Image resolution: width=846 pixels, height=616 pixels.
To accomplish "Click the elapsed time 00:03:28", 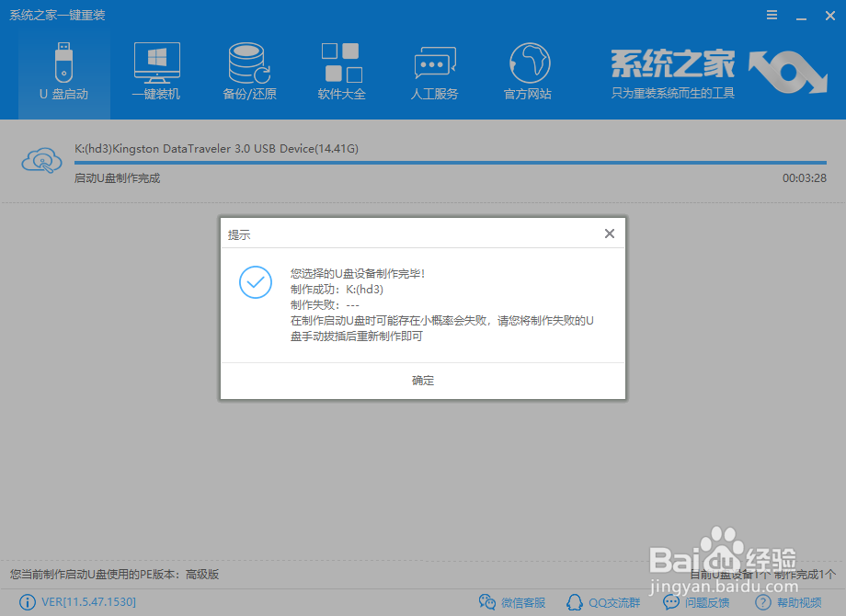I will pos(805,178).
